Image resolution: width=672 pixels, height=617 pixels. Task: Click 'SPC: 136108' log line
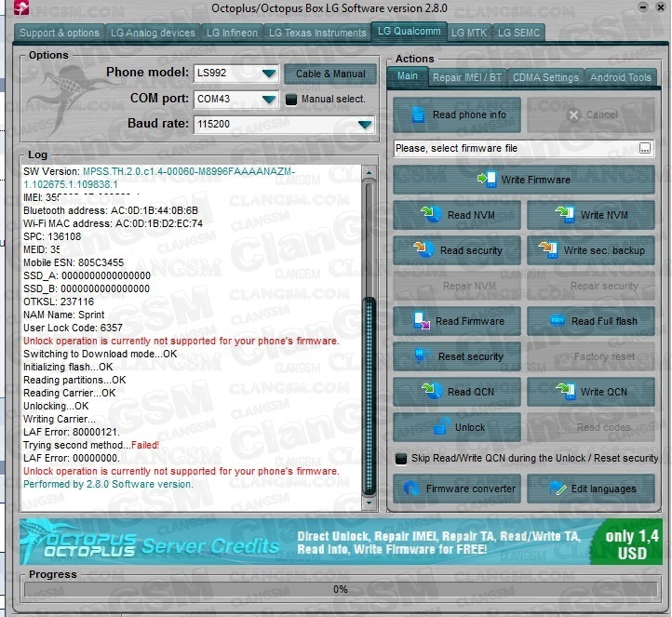tap(52, 236)
